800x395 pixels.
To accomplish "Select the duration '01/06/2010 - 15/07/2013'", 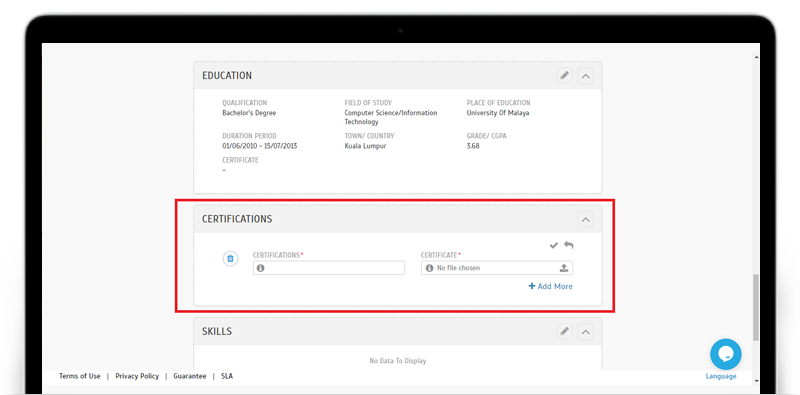I will click(260, 146).
